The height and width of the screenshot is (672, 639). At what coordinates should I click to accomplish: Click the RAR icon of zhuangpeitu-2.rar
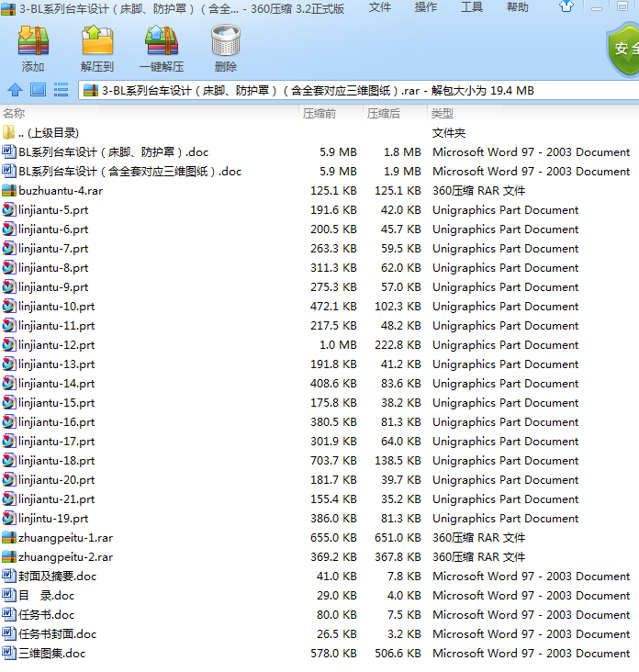pyautogui.click(x=9, y=556)
